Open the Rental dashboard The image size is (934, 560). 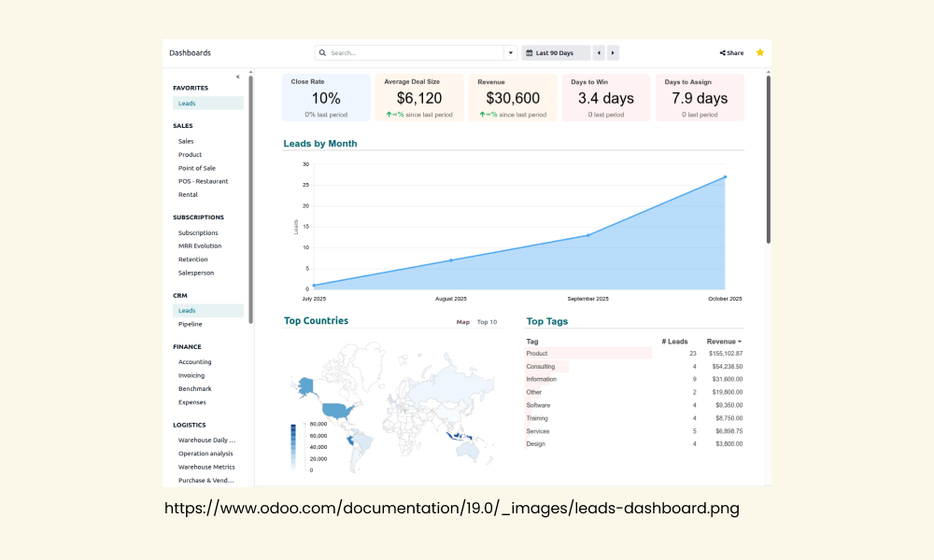(x=188, y=195)
